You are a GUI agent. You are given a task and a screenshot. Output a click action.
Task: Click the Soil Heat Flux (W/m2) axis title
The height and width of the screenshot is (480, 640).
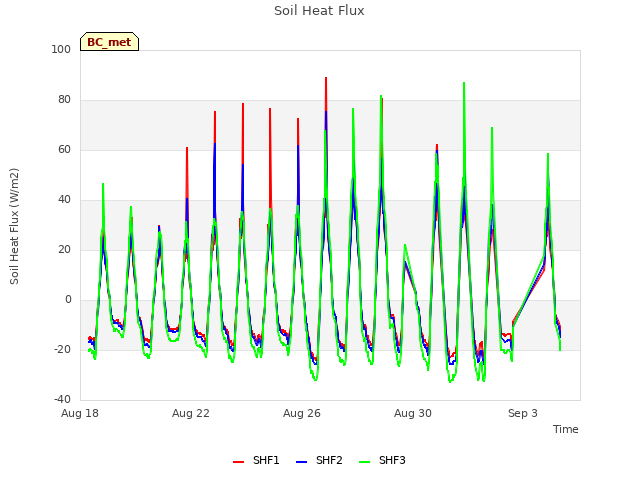click(14, 226)
